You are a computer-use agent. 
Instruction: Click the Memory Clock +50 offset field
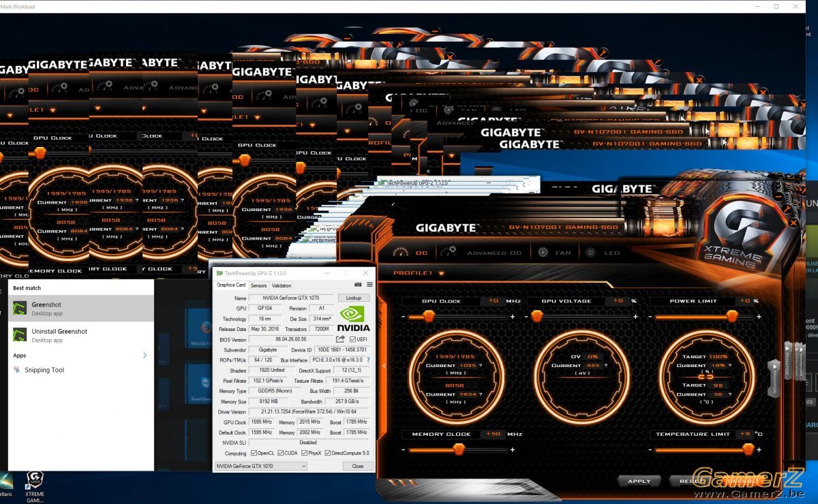click(491, 434)
